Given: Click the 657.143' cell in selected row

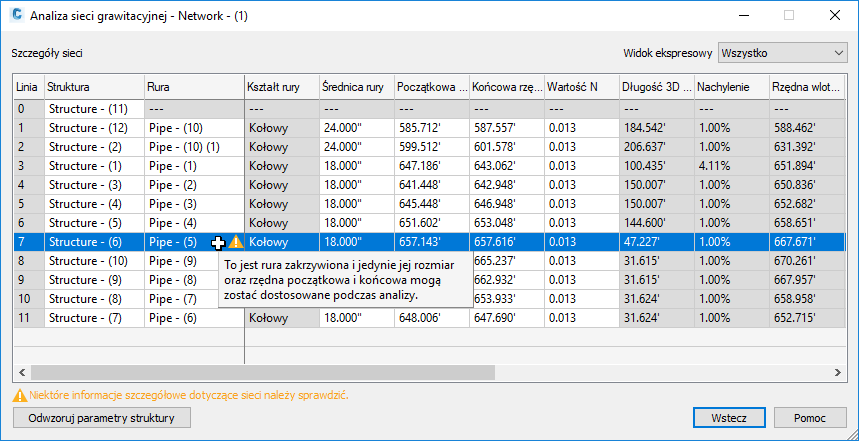Looking at the screenshot, I should pos(432,242).
